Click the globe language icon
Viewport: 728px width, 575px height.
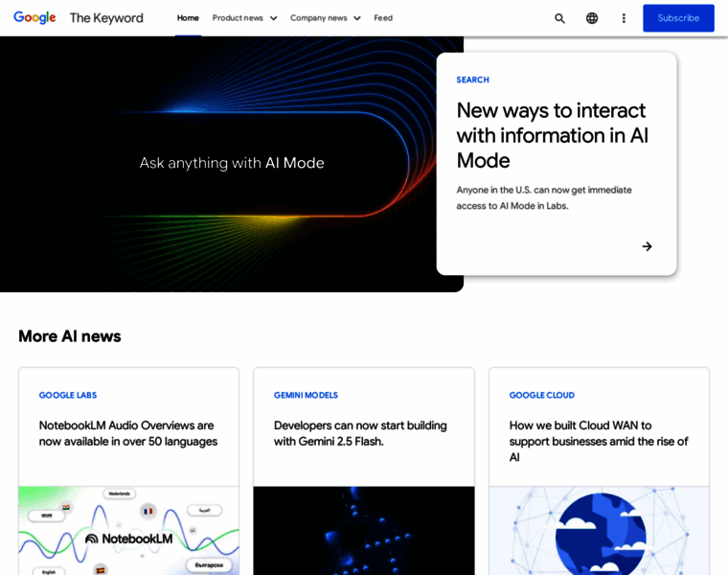[592, 18]
